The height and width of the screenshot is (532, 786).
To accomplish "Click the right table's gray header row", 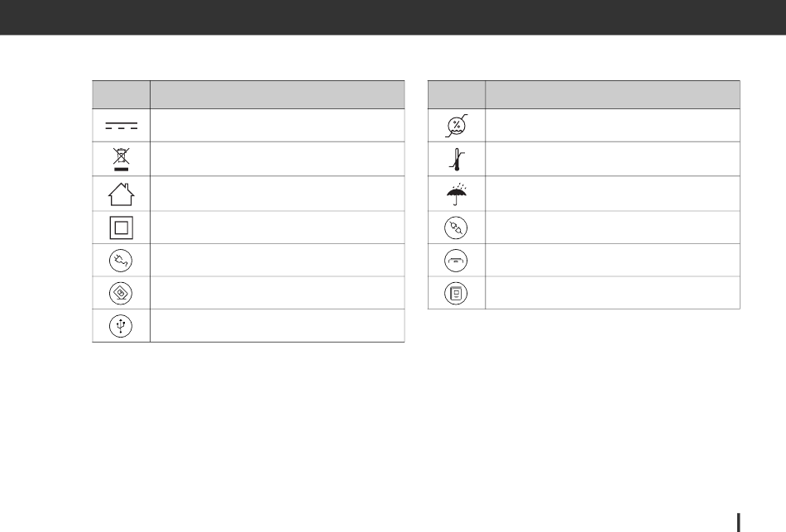I will [x=583, y=95].
